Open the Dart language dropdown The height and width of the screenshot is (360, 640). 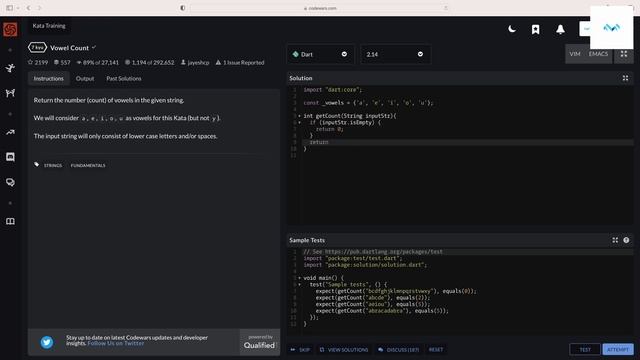pyautogui.click(x=320, y=54)
